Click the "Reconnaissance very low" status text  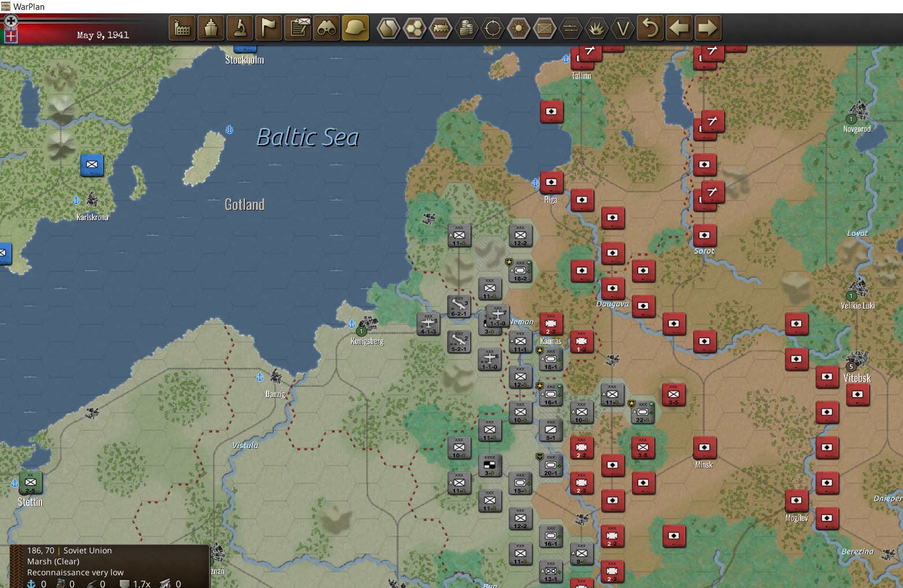[75, 572]
